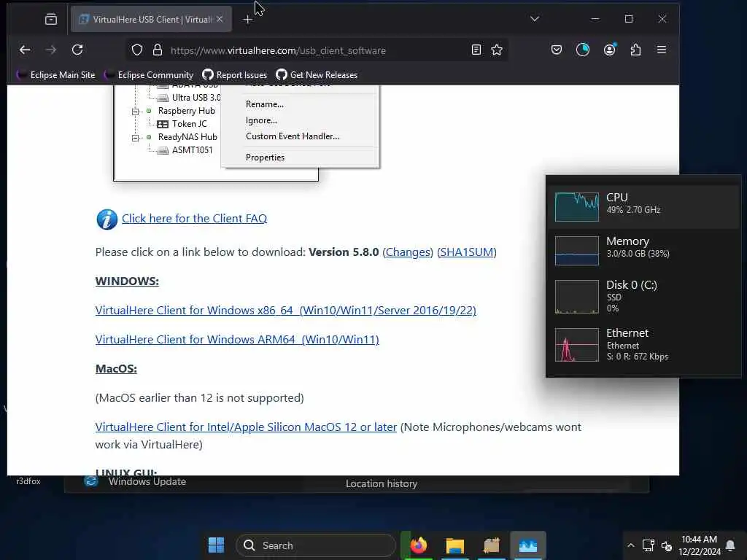Toggle reader view icon
The width and height of the screenshot is (747, 560).
tap(476, 50)
